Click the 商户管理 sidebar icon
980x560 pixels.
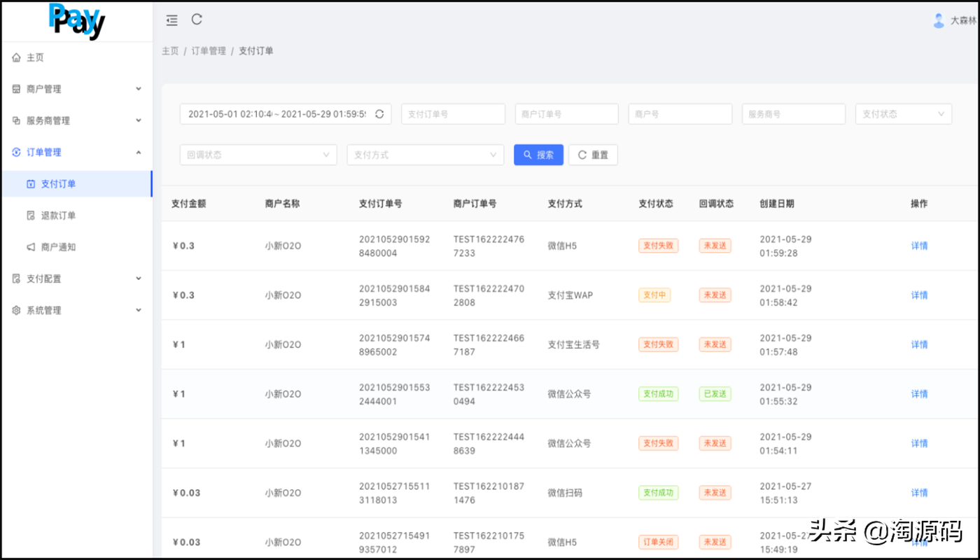(17, 89)
